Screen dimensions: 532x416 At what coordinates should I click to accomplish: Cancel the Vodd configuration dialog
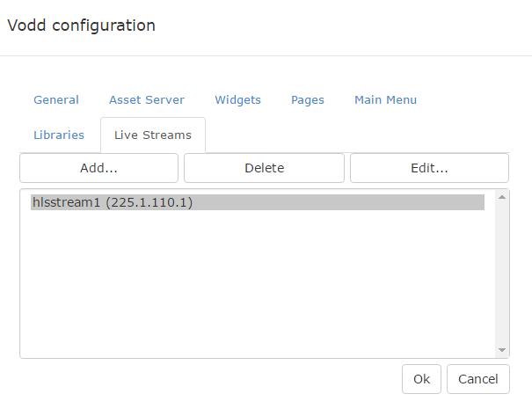pos(478,379)
